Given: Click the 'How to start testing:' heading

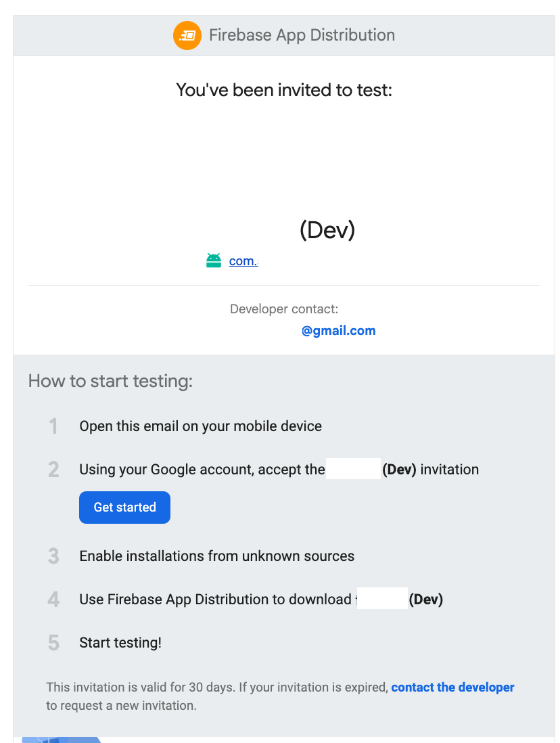Looking at the screenshot, I should coord(110,381).
